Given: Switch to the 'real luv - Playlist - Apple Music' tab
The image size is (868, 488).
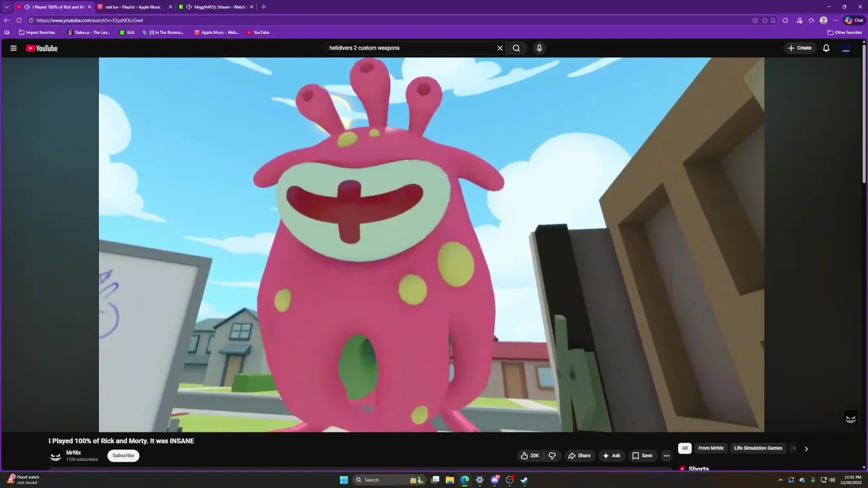Looking at the screenshot, I should click(133, 7).
